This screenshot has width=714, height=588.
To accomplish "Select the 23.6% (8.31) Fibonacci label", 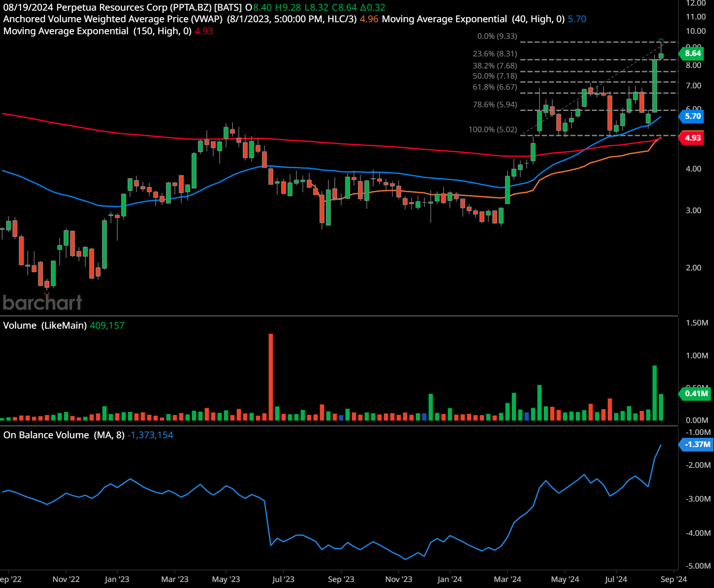I will [x=495, y=54].
